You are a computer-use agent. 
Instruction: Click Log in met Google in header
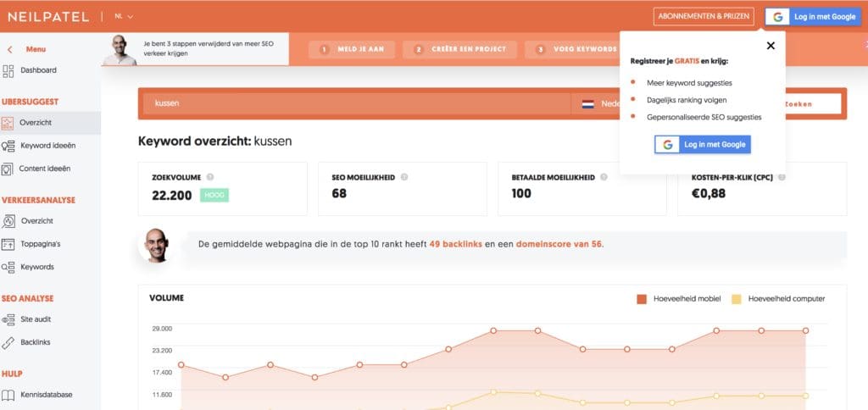click(813, 17)
